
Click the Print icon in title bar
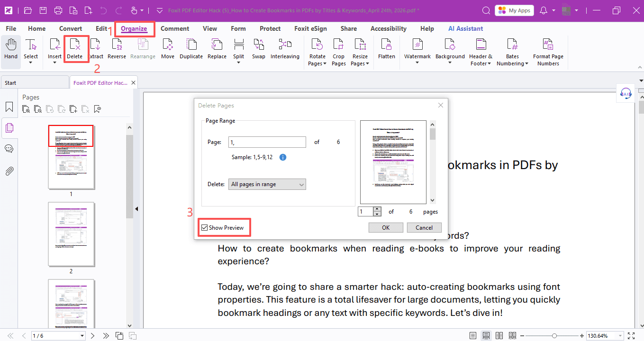pyautogui.click(x=58, y=10)
